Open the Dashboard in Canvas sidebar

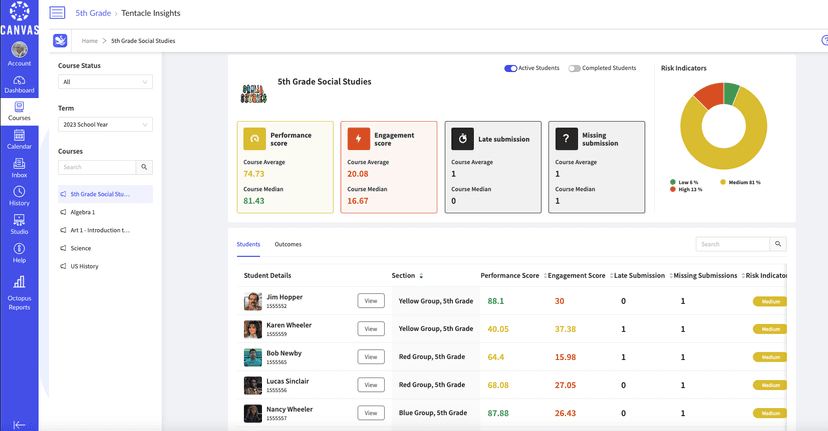click(19, 84)
